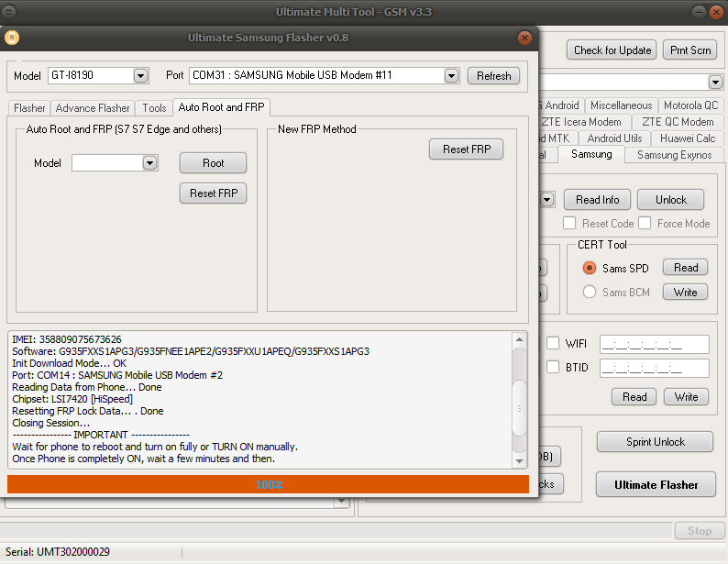This screenshot has height=564, width=728.
Task: Click the 100% progress bar
Action: click(x=268, y=484)
